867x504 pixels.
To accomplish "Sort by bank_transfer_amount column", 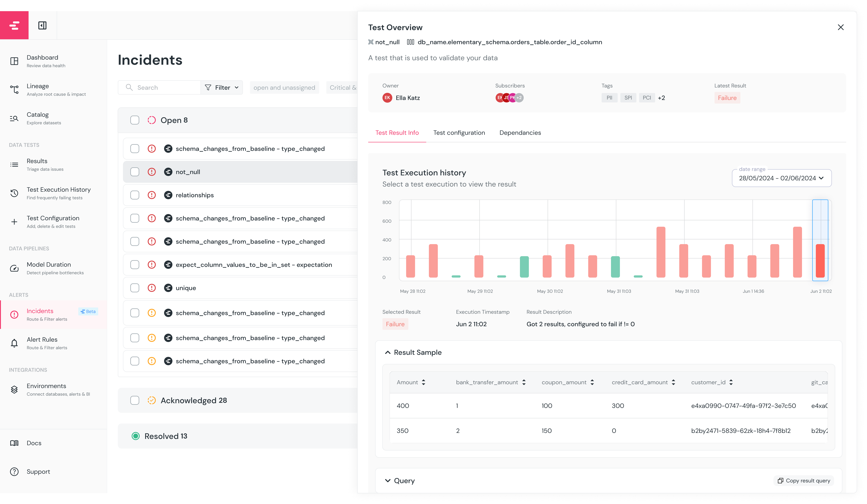I will click(524, 382).
